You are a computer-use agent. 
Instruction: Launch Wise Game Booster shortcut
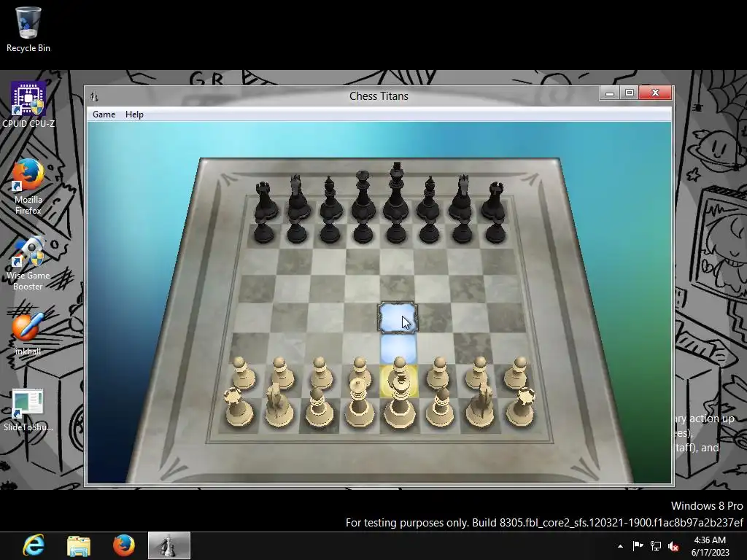click(28, 262)
